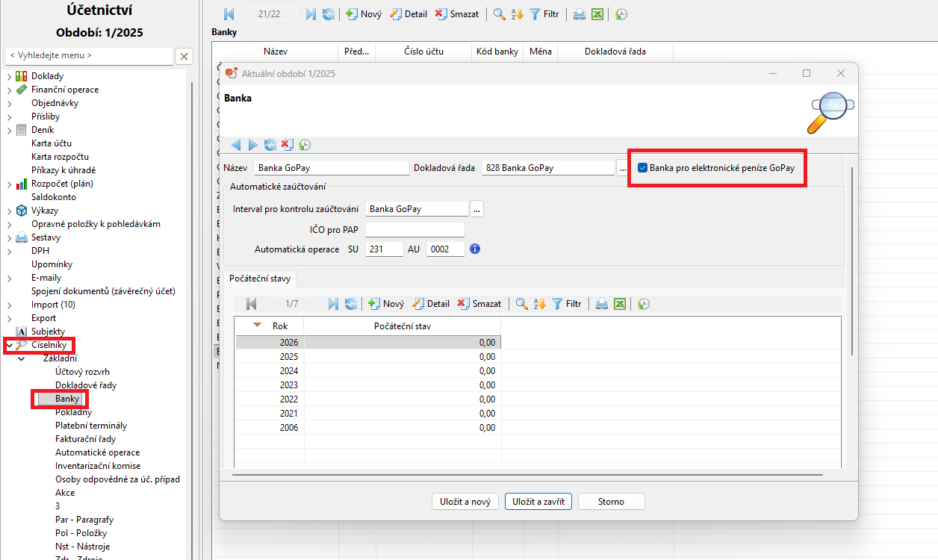Expand the Výkazy menu node
Screen dimensions: 938x560
coord(9,211)
